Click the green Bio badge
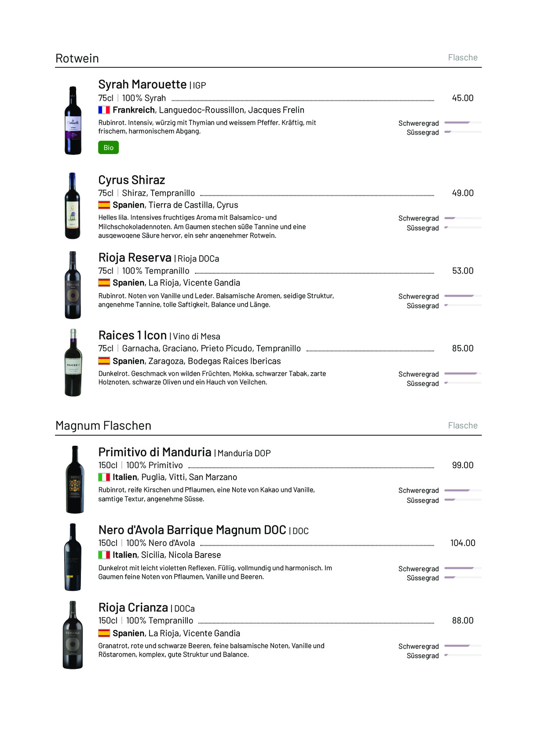This screenshot has width=537, height=756. [x=108, y=147]
